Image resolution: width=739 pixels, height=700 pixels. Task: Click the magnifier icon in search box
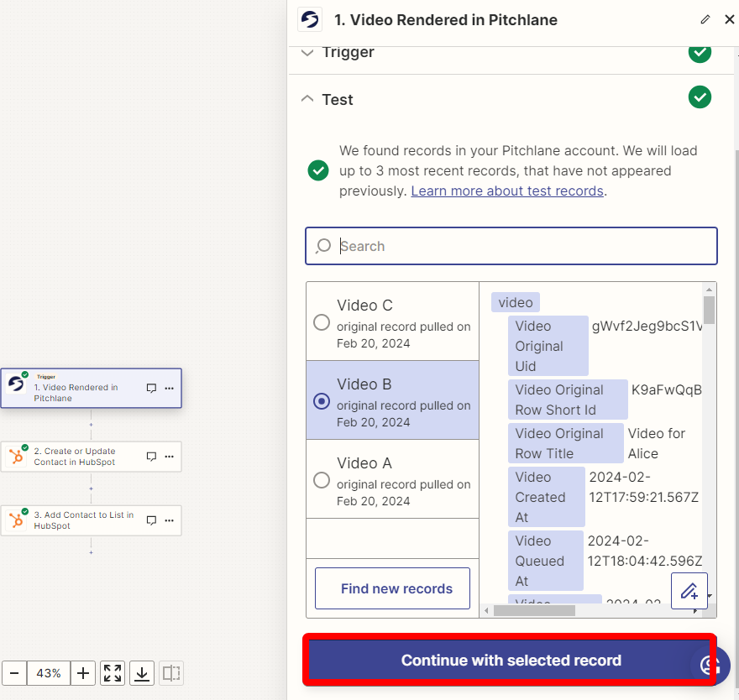[x=323, y=246]
